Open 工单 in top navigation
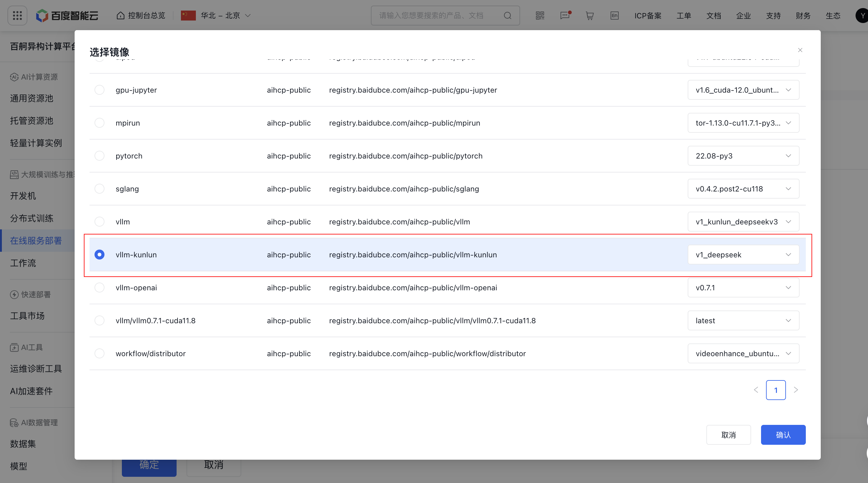The width and height of the screenshot is (868, 483). [684, 16]
